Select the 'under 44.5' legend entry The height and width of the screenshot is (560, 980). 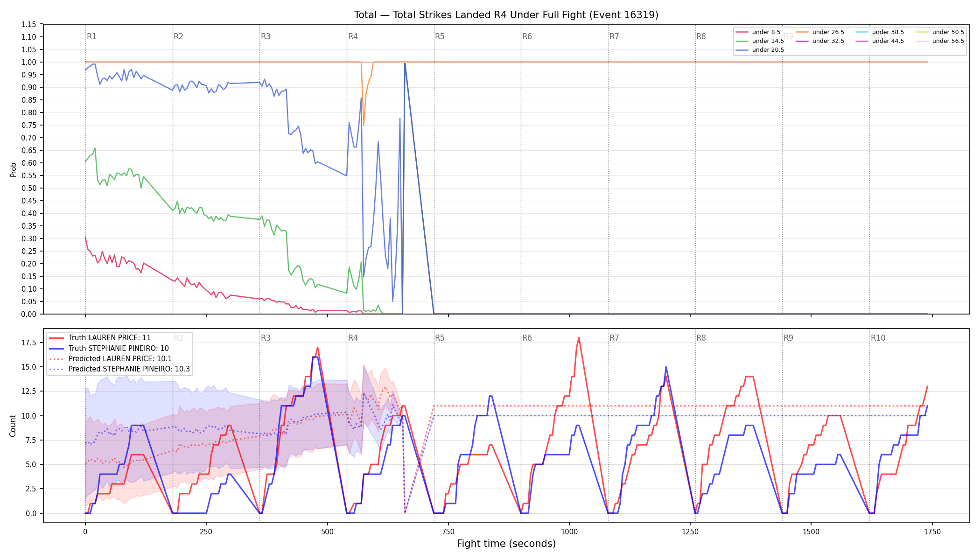(x=880, y=41)
